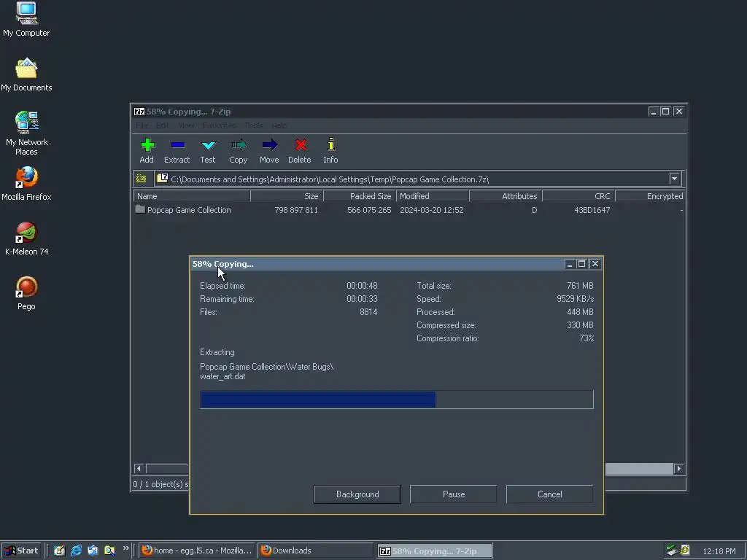Select the Popcap Game Collection folder row

pos(409,210)
